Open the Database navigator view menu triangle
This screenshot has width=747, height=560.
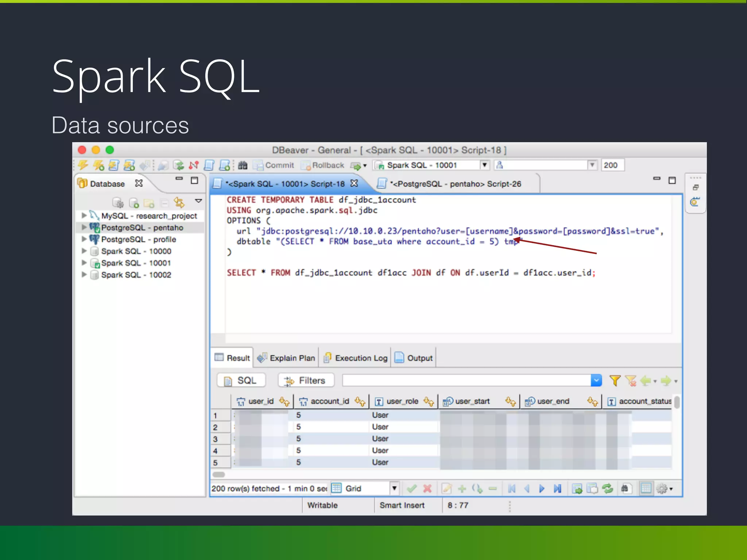[x=198, y=201]
